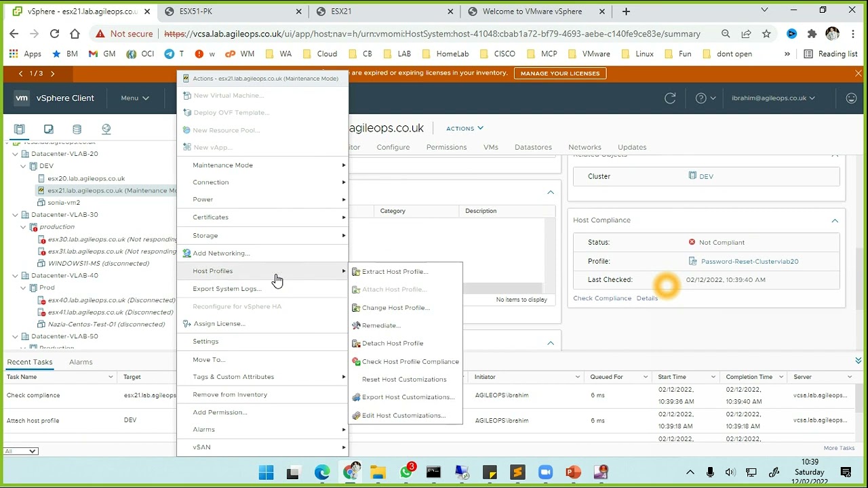
Task: Go to next notification in banner
Action: pyautogui.click(x=53, y=73)
